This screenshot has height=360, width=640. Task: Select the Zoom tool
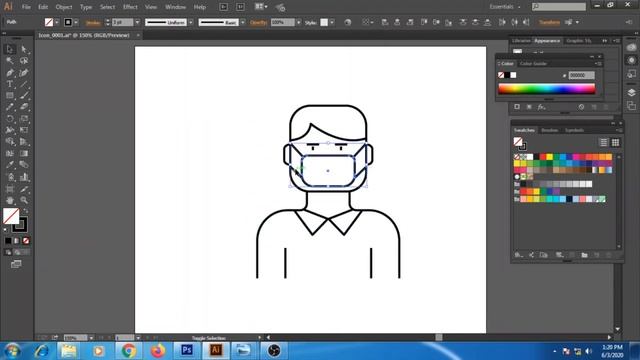24,200
